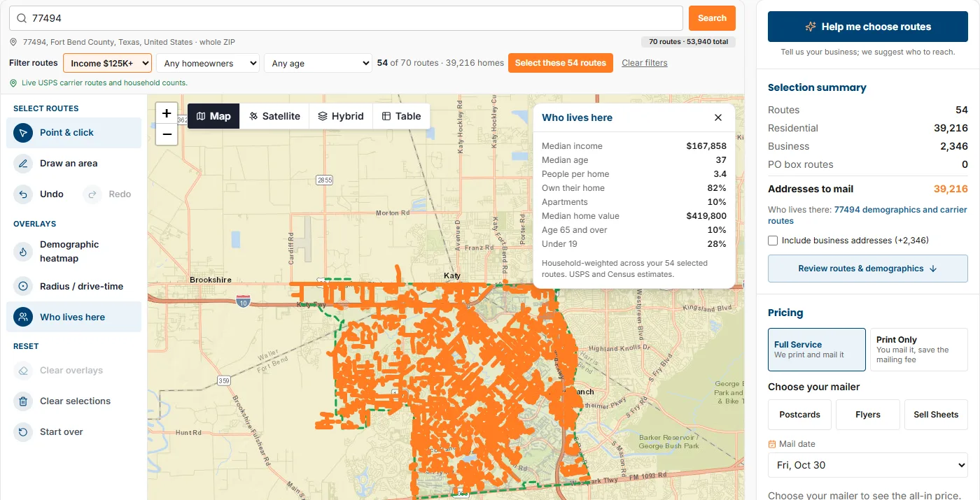Click the Clear overlays eraser icon
This screenshot has height=500, width=980.
pyautogui.click(x=23, y=371)
